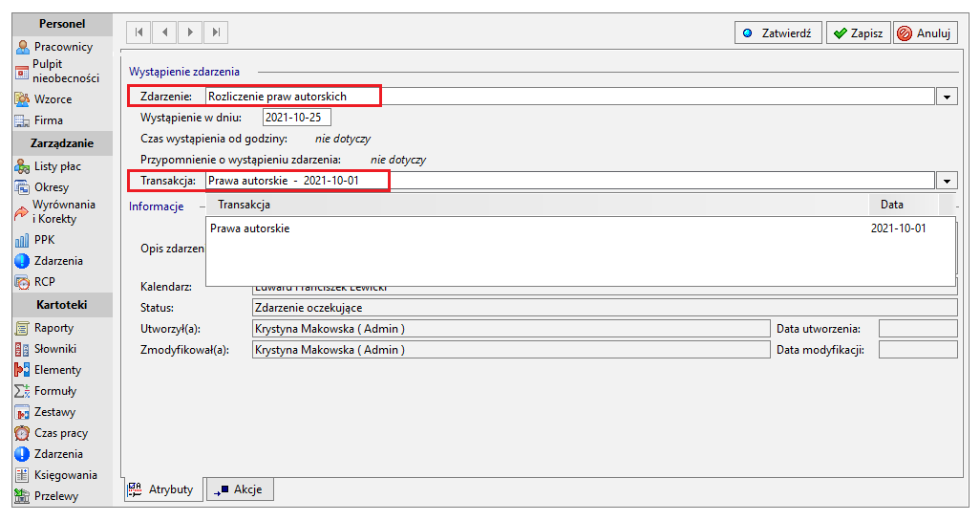The image size is (980, 521).
Task: Open Zdarzenia under Kartoteki
Action: [x=49, y=454]
